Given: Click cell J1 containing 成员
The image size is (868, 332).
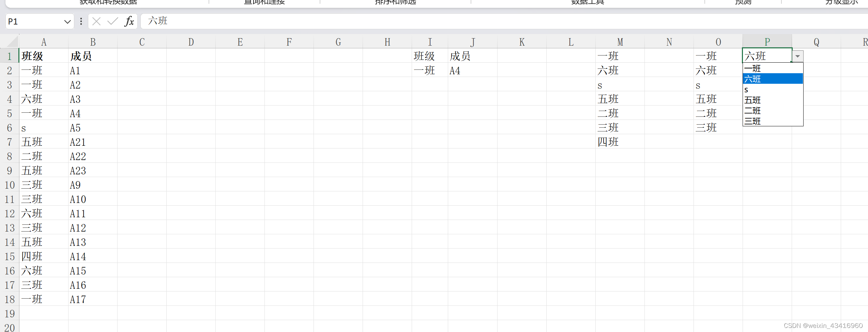Looking at the screenshot, I should tap(472, 56).
